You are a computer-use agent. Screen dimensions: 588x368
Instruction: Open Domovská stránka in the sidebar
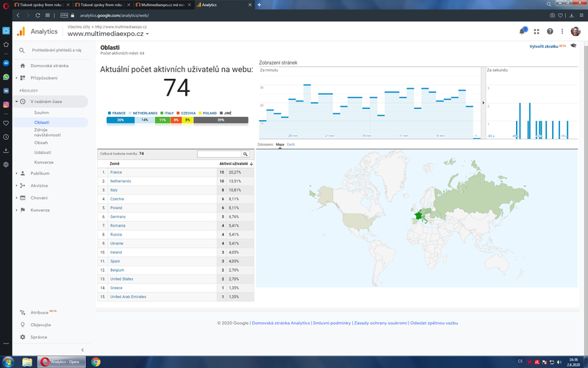49,66
